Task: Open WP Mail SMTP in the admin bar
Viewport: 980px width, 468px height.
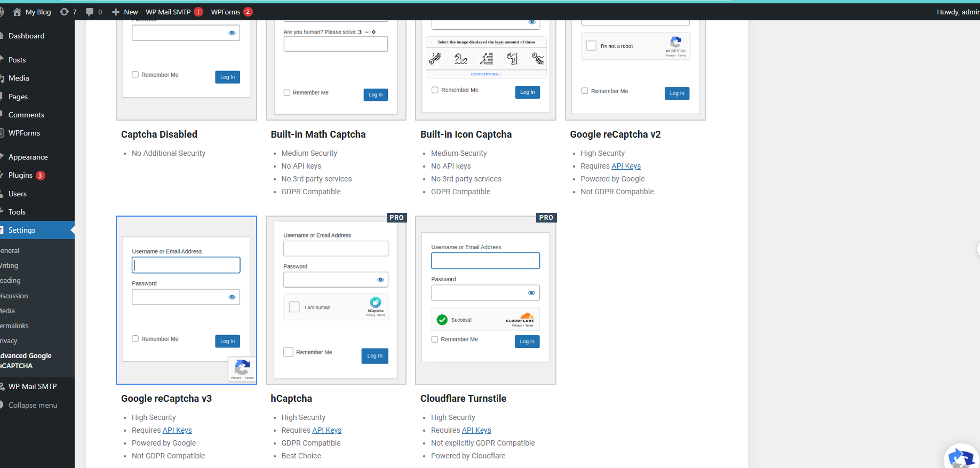Action: [x=174, y=12]
